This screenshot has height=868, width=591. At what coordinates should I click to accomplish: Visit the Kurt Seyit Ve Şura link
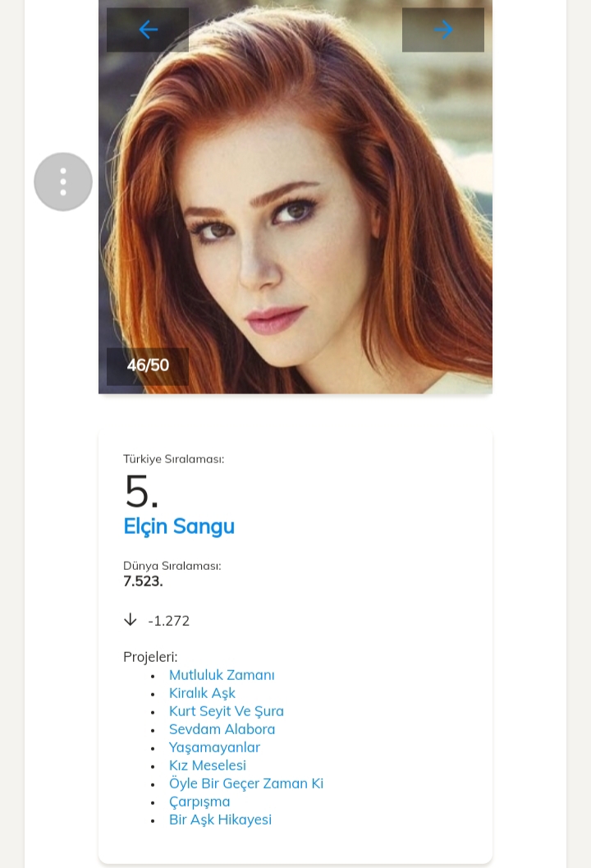click(227, 711)
